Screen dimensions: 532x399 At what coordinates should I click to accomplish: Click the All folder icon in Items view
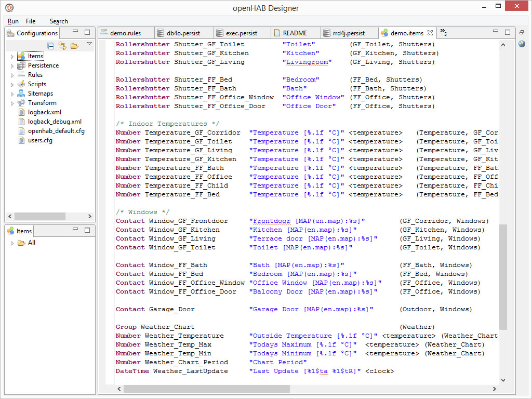click(21, 243)
